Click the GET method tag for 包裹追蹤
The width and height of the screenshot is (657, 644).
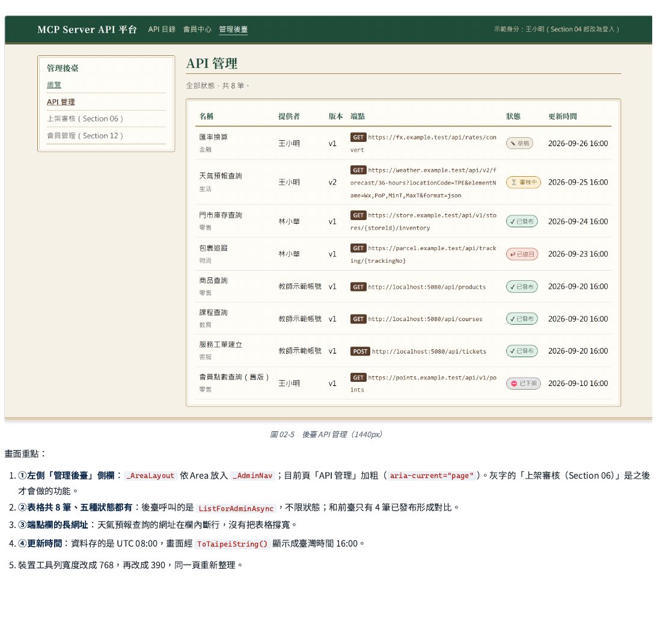click(x=358, y=248)
